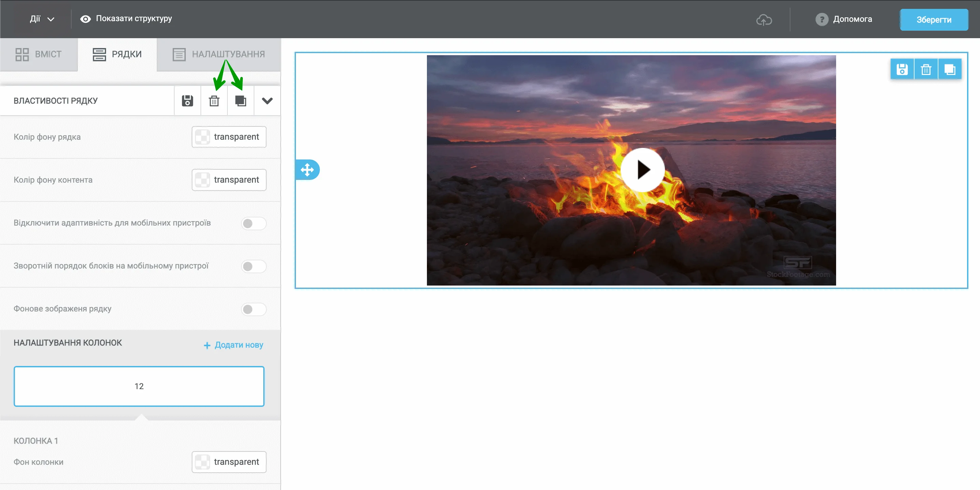980x490 pixels.
Task: Switch to the РЯДКИ tab
Action: (x=117, y=55)
